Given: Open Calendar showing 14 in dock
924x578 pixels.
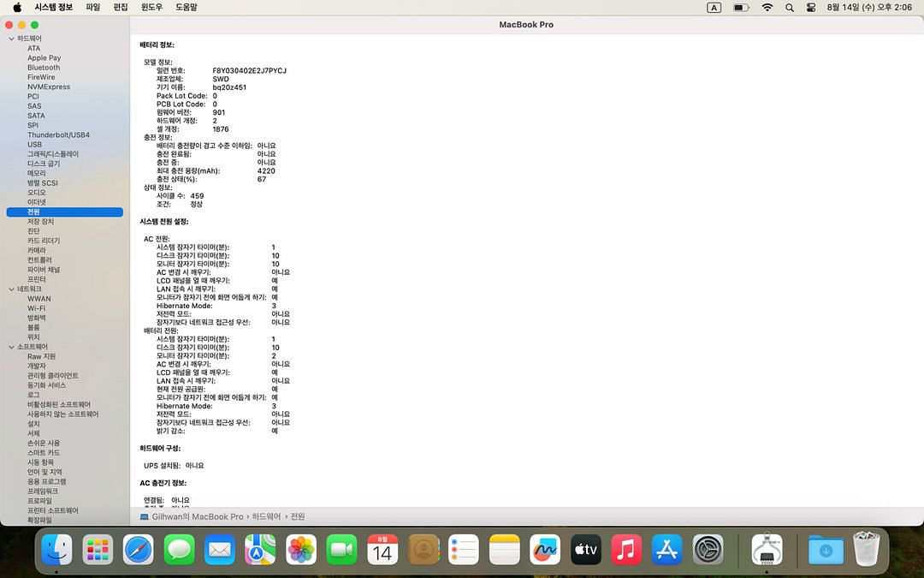Looking at the screenshot, I should point(382,551).
